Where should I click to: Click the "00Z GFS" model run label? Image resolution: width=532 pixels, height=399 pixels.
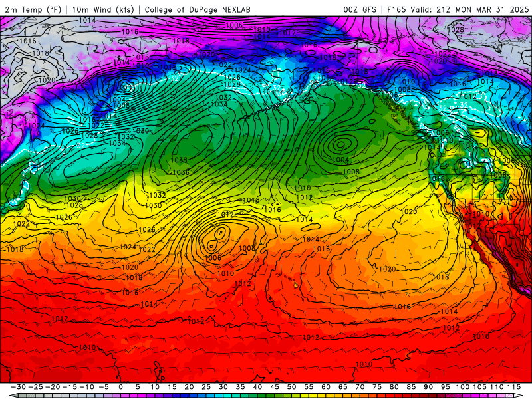[x=360, y=9]
